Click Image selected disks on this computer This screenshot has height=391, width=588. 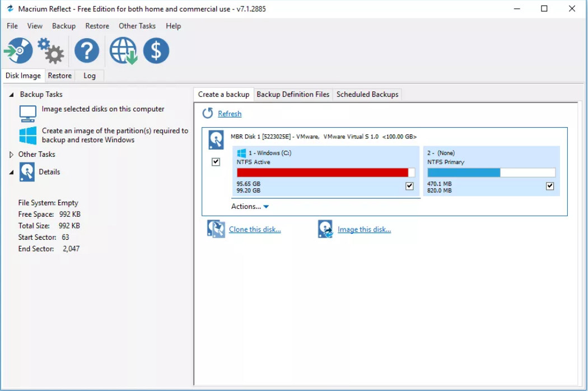[x=103, y=109]
